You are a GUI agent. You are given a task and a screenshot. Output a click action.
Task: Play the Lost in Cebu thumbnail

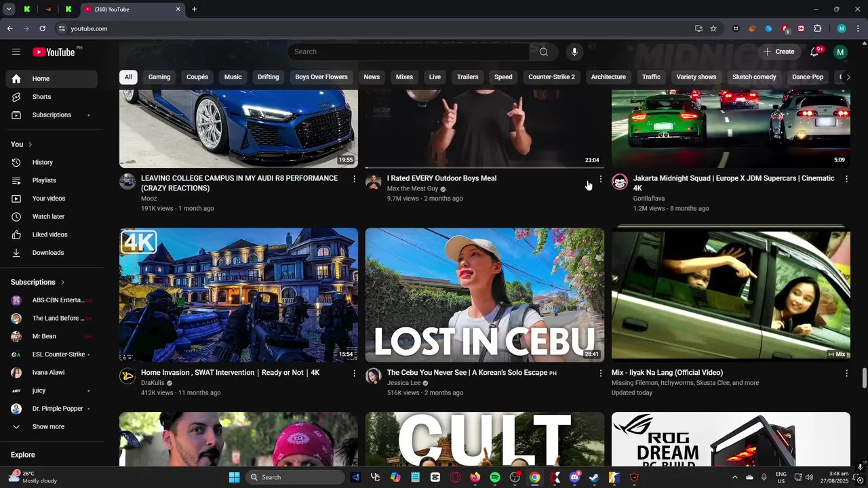click(485, 295)
